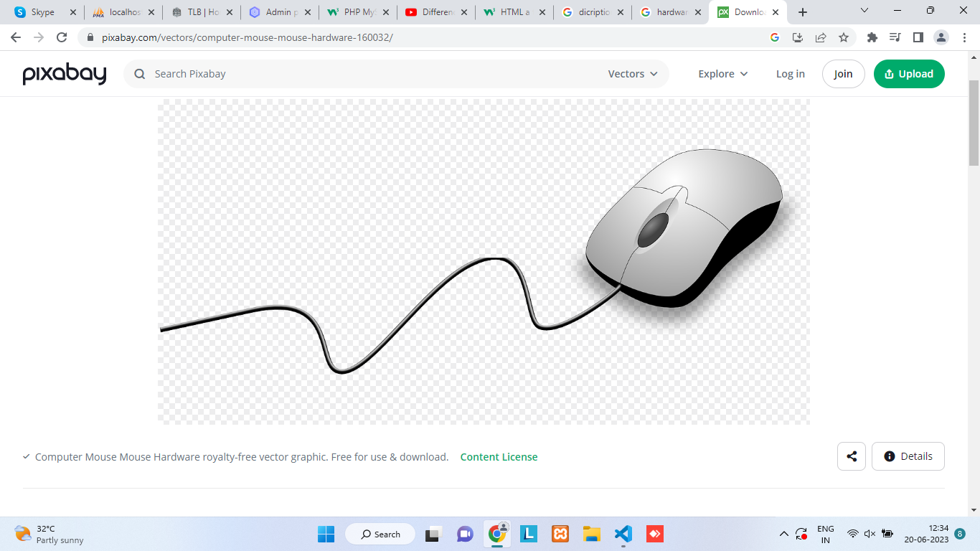Open the clock showing 12:34
The height and width of the screenshot is (551, 980).
926,534
